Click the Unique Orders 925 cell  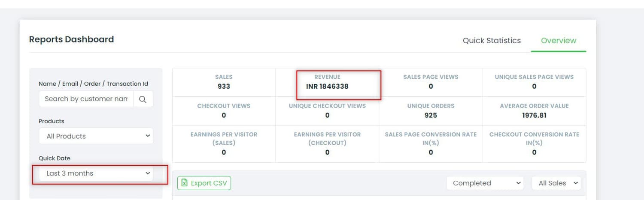[x=431, y=110]
